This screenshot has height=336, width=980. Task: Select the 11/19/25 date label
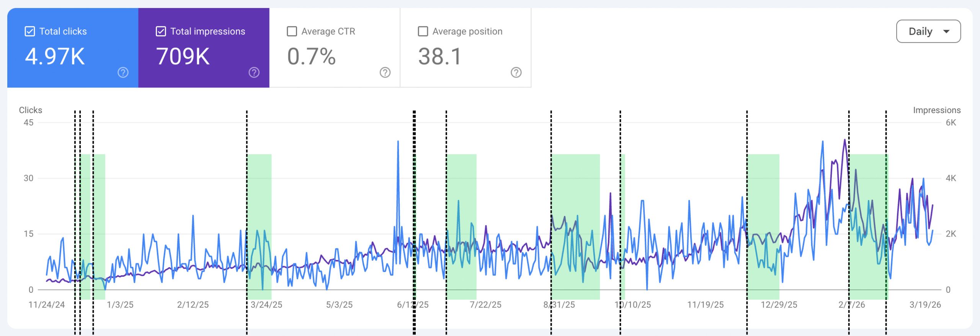[706, 305]
